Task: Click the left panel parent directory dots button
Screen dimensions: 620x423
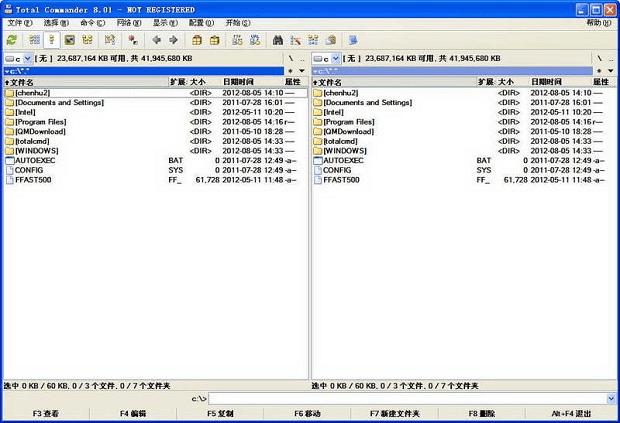Action: click(302, 59)
